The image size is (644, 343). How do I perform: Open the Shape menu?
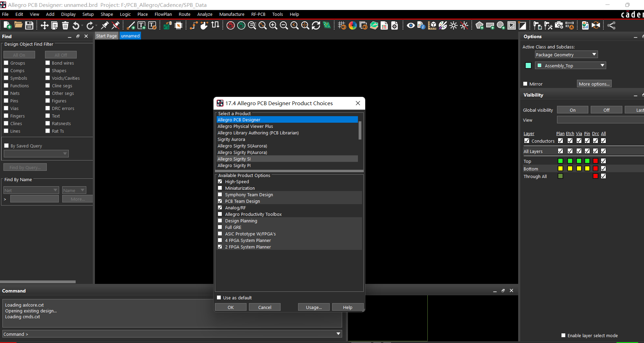pyautogui.click(x=107, y=14)
